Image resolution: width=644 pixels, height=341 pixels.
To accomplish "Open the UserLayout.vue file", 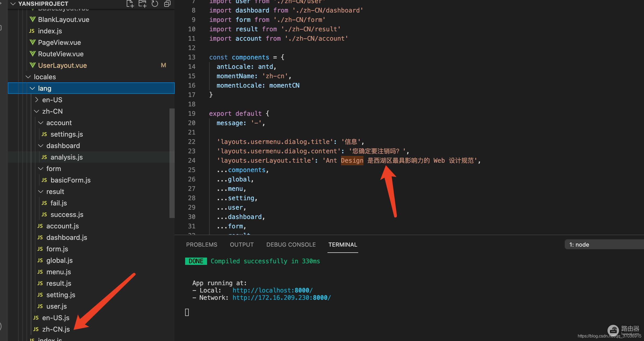I will [62, 65].
